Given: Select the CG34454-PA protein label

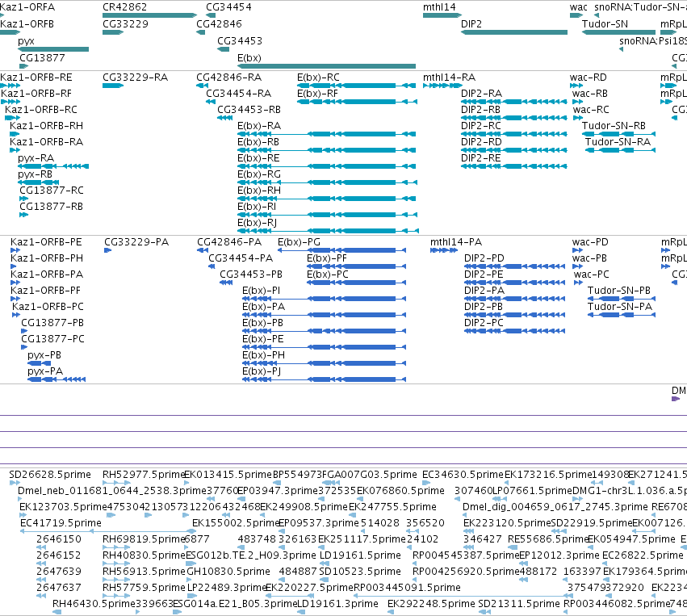Looking at the screenshot, I should (241, 258).
